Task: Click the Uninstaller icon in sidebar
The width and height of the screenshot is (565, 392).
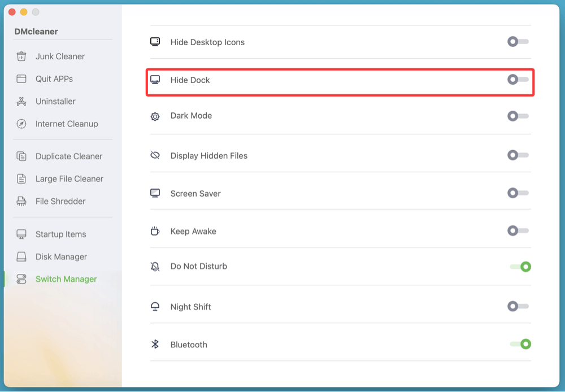Action: [21, 102]
